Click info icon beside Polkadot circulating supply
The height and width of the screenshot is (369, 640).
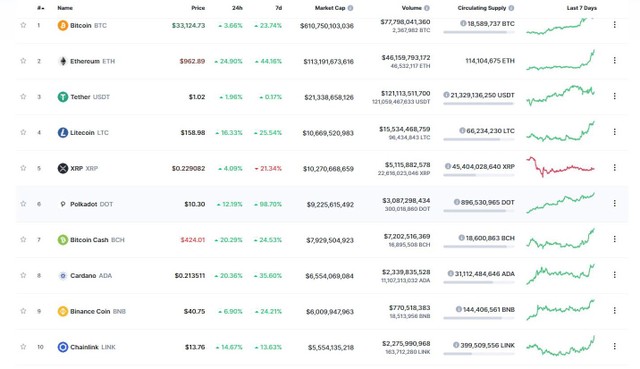[457, 202]
